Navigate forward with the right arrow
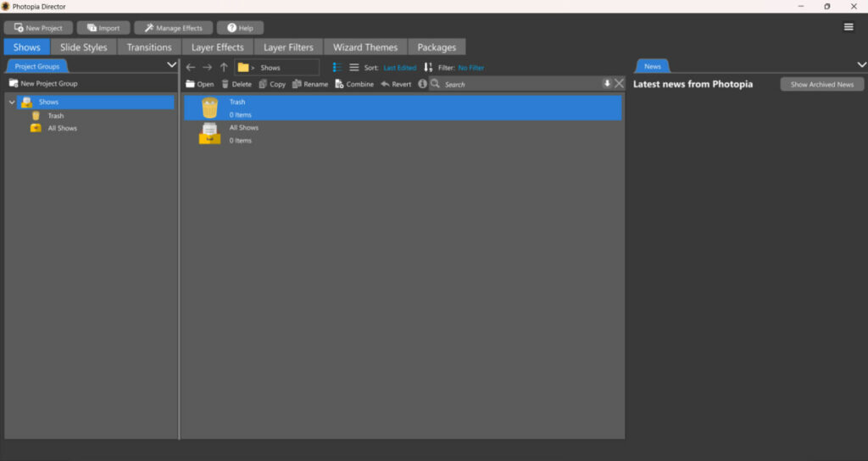The width and height of the screenshot is (868, 461). [207, 68]
